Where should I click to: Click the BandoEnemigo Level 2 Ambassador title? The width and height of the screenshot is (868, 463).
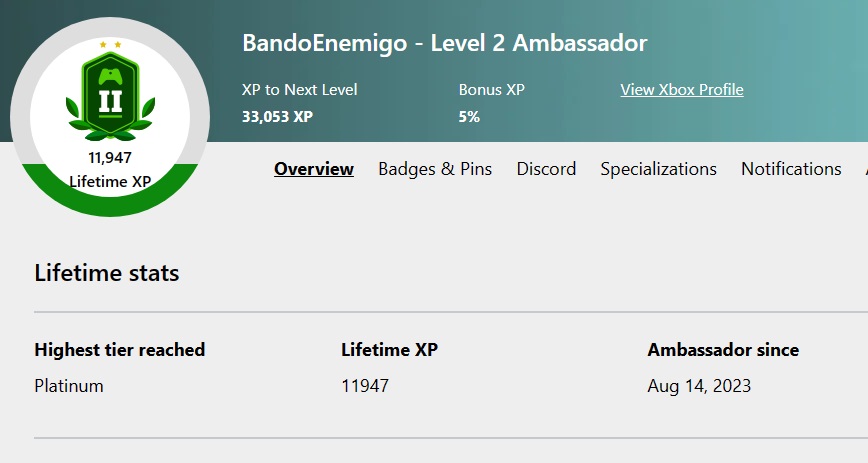click(445, 43)
